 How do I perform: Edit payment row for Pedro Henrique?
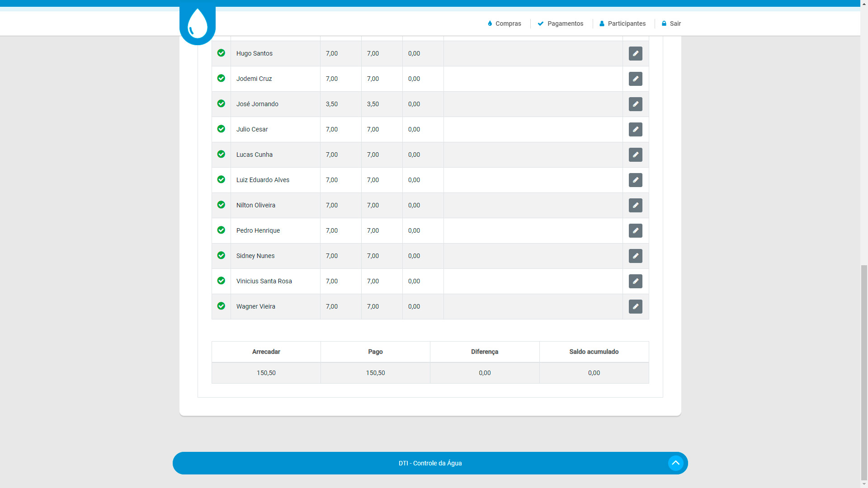pos(635,230)
